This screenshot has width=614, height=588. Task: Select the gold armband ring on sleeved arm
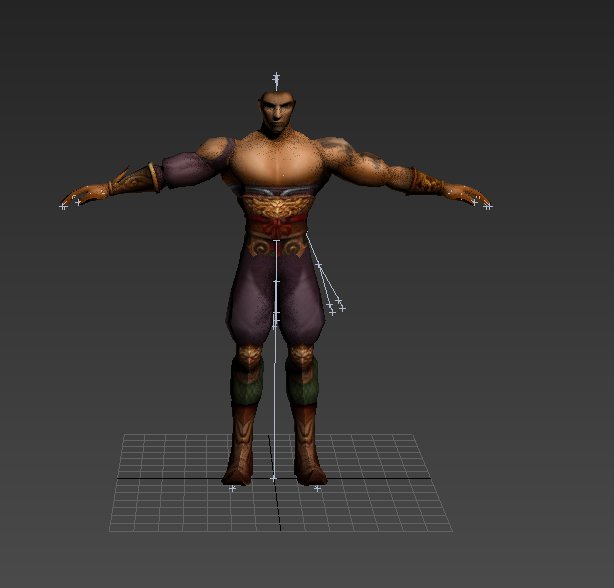tap(154, 176)
